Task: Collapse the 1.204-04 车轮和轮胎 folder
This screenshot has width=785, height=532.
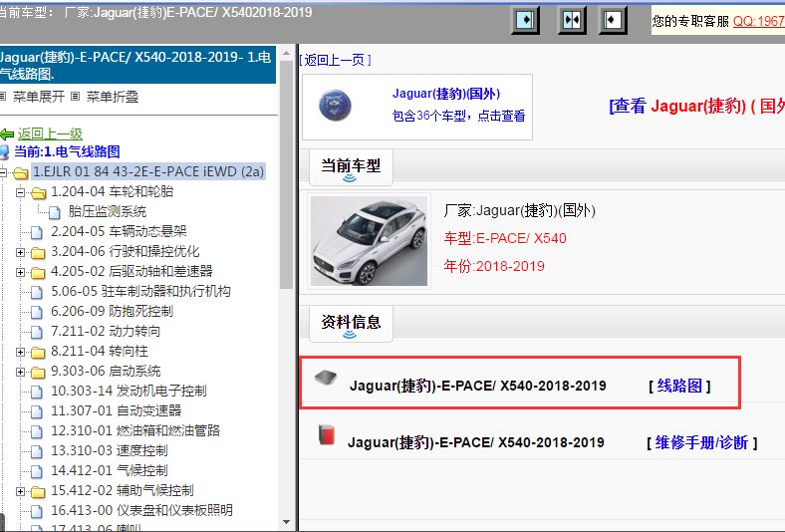Action: [x=21, y=192]
